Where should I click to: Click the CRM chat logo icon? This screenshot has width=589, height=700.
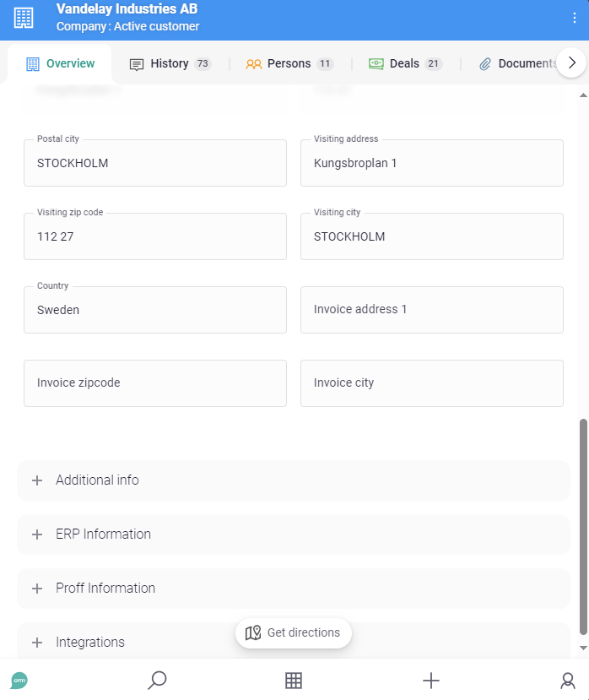coord(19,680)
